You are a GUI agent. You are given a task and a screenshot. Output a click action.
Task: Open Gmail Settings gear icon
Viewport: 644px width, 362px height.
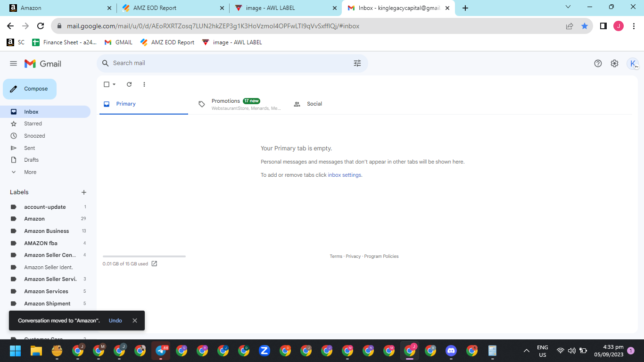coord(614,64)
